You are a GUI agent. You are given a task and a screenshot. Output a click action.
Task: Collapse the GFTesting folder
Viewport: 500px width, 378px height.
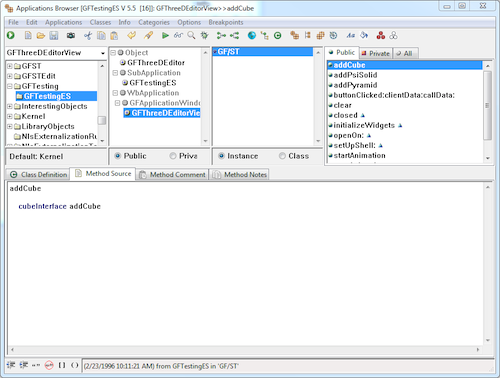[10, 86]
